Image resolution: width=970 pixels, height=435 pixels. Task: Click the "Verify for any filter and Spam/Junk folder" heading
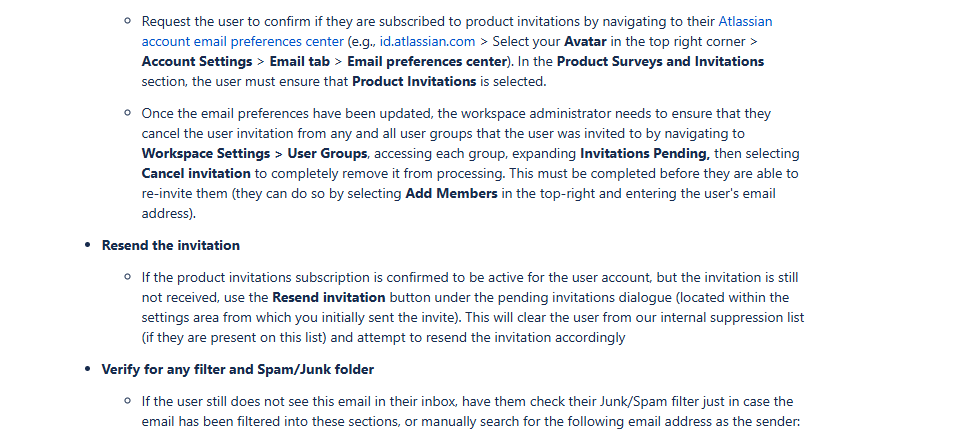tap(238, 370)
